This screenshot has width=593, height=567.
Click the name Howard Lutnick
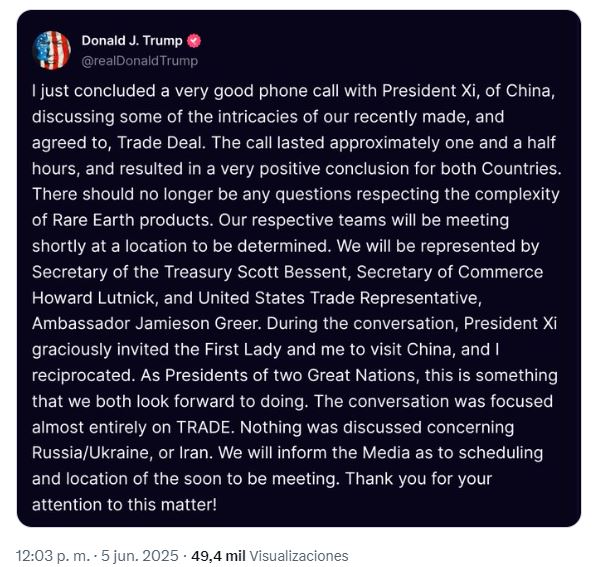point(93,298)
